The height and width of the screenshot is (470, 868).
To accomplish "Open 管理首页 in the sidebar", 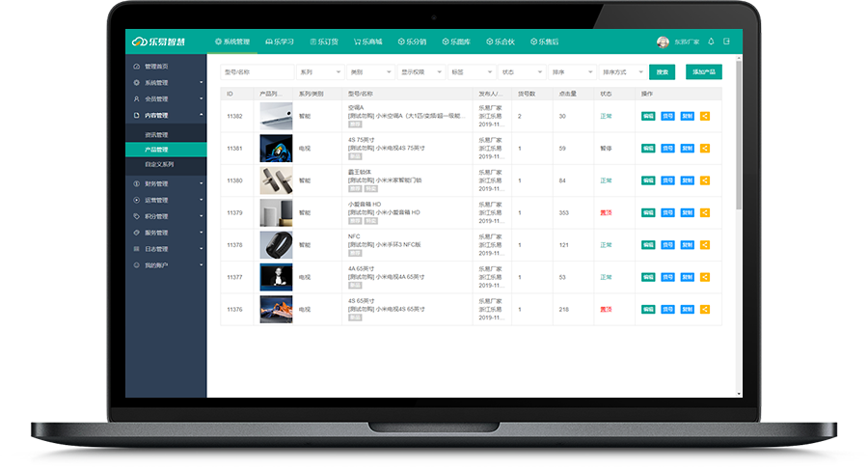I will coord(155,67).
